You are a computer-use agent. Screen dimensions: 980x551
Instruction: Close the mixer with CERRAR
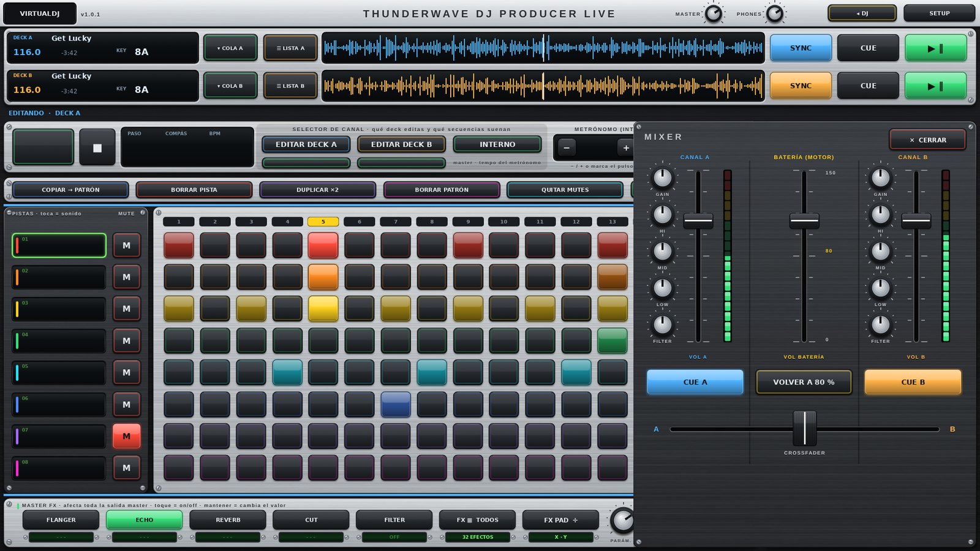click(x=927, y=140)
